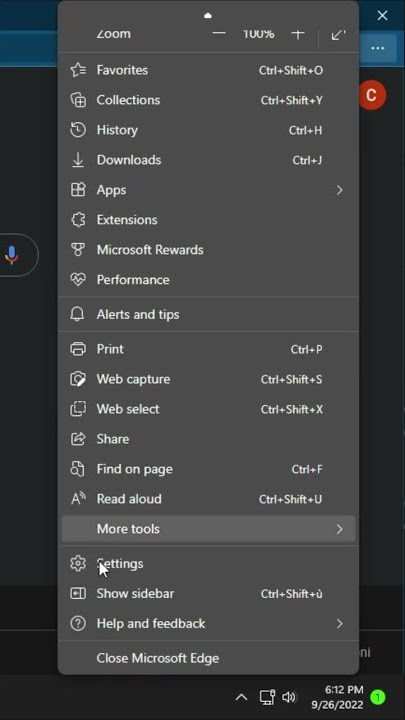The height and width of the screenshot is (720, 405).
Task: Open History from the menu
Action: [x=208, y=130]
